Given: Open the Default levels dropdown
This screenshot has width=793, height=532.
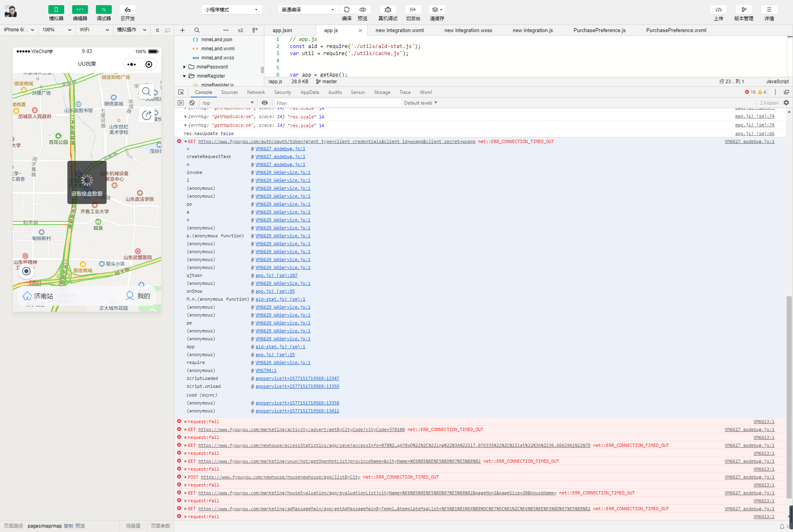Looking at the screenshot, I should point(420,103).
